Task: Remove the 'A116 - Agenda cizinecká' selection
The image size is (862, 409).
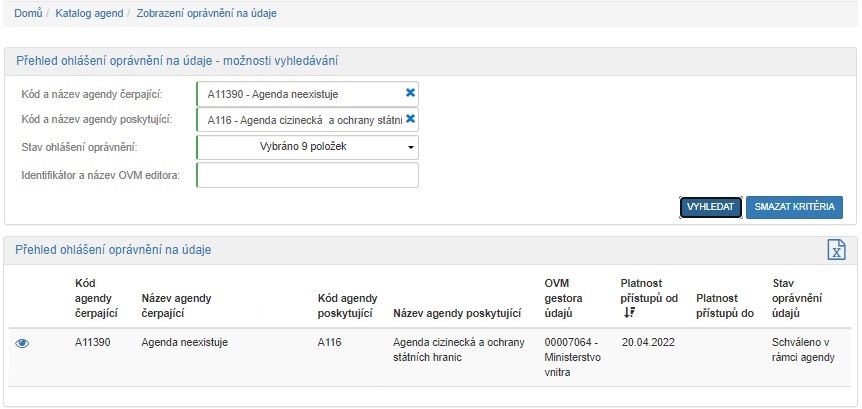Action: (410, 120)
